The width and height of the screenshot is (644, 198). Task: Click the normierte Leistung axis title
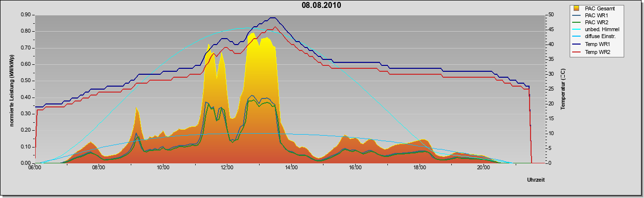pos(11,89)
